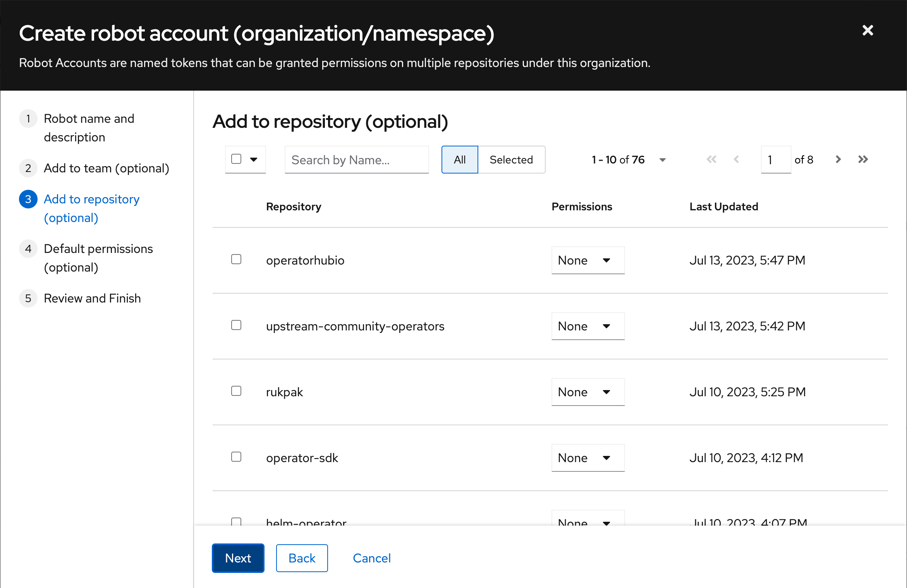Click the first page double arrow
907x588 pixels.
(x=711, y=160)
